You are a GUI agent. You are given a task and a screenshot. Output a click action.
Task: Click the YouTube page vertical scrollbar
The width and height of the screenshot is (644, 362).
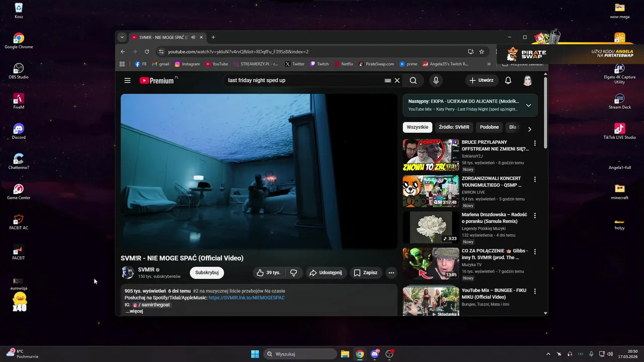click(545, 113)
